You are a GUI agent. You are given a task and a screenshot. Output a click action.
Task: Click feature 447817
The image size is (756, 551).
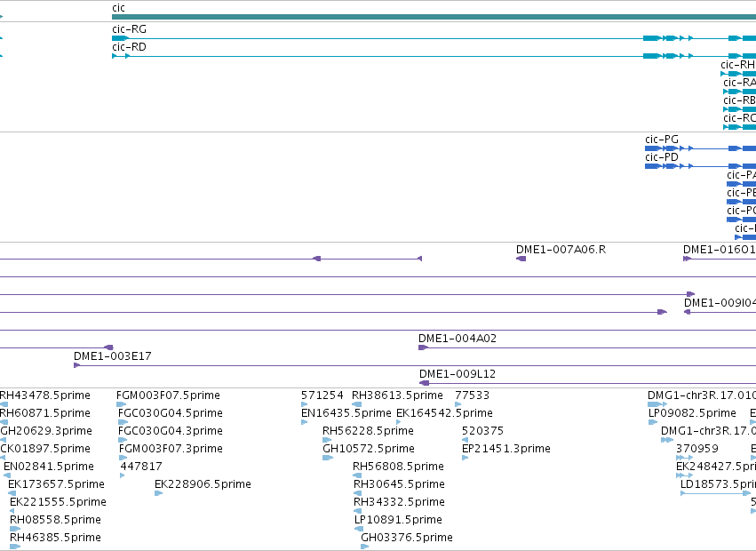tap(140, 467)
